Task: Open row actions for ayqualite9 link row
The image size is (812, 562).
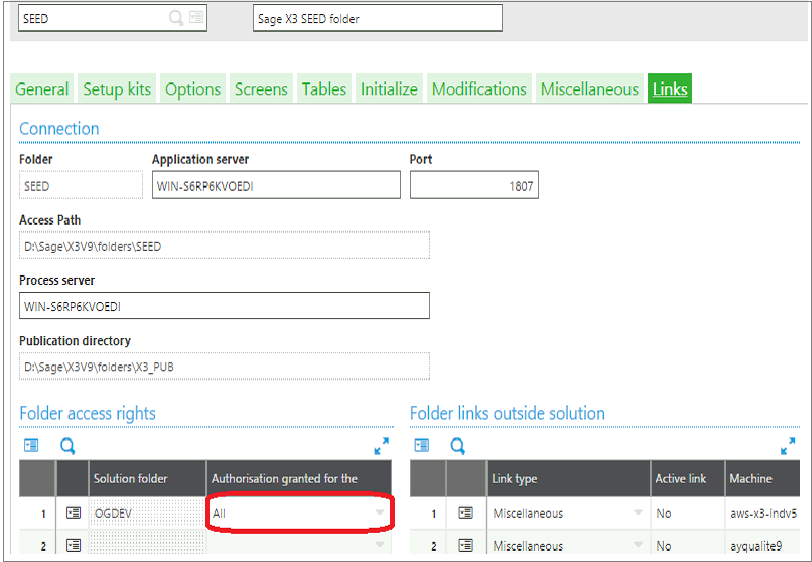Action: coord(466,545)
